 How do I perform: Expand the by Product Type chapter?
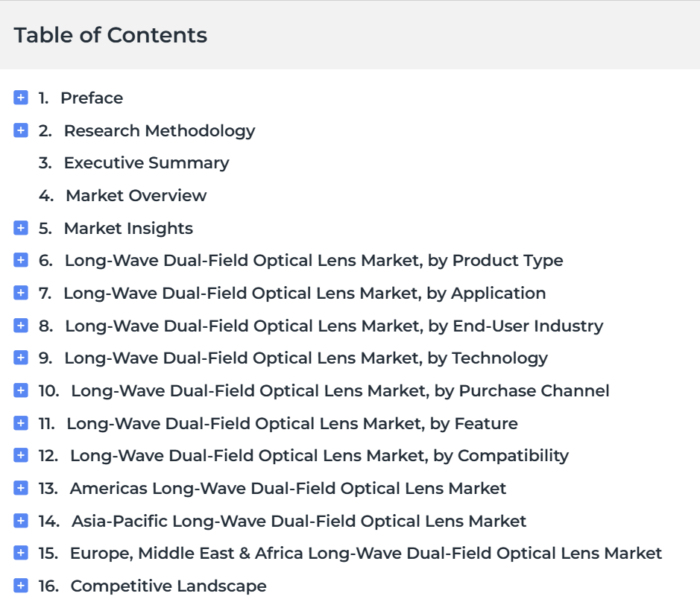(x=21, y=260)
